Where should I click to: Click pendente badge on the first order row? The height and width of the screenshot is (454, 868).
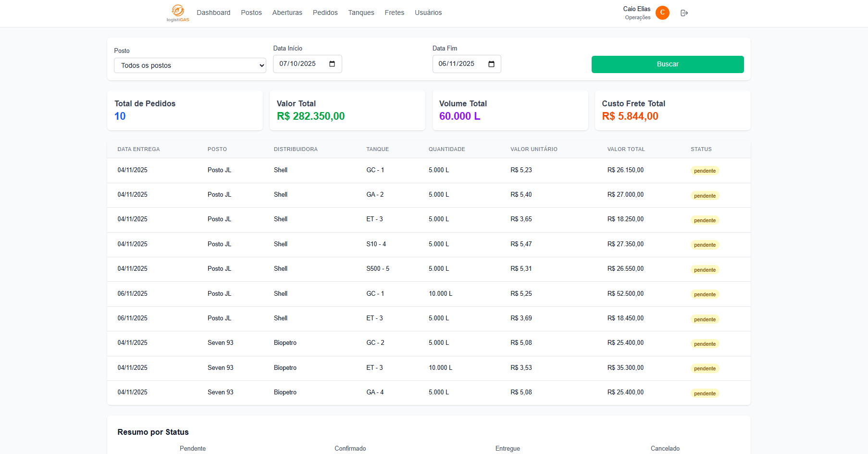coord(705,171)
